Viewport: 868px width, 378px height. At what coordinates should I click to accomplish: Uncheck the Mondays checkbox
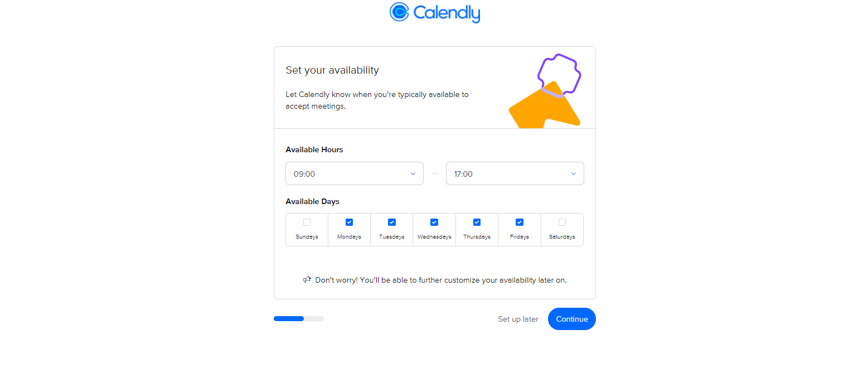pyautogui.click(x=349, y=222)
